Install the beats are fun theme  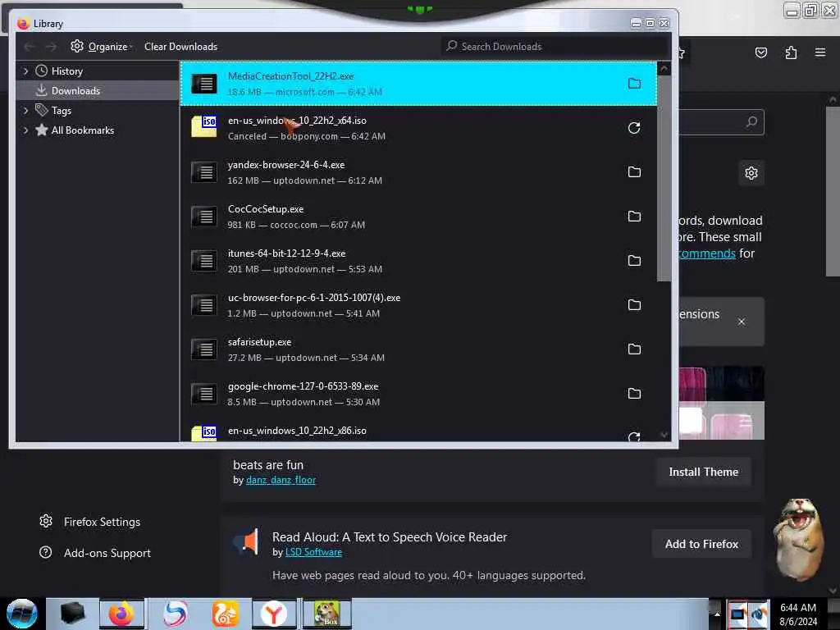[x=703, y=472]
